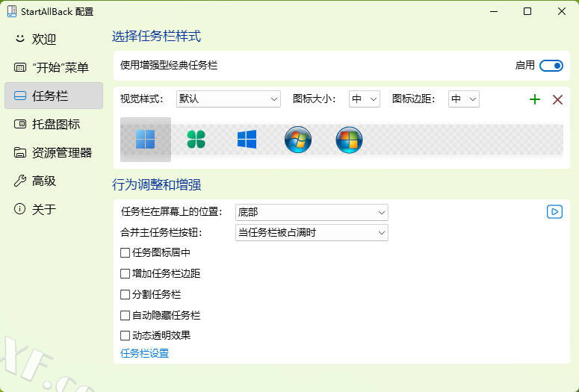Screen dimensions: 579x392
Task: Click the wrench icon beside 高级
Action: point(19,181)
